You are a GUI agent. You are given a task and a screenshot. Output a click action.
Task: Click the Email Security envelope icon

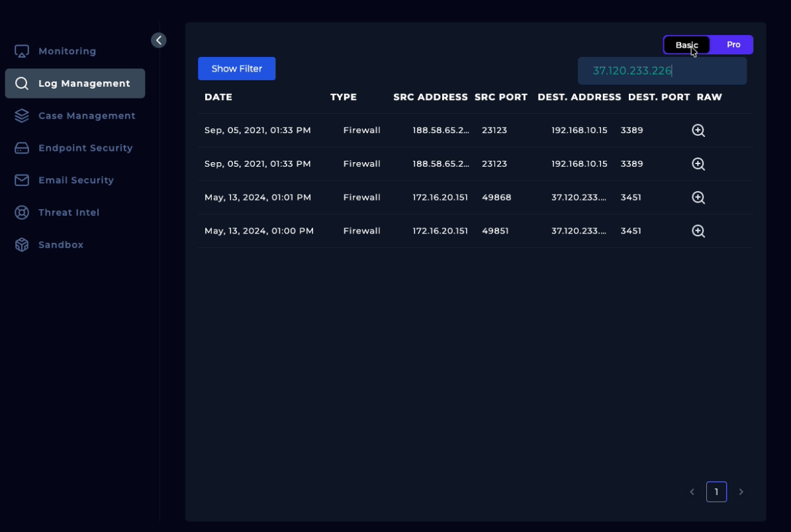(x=22, y=180)
